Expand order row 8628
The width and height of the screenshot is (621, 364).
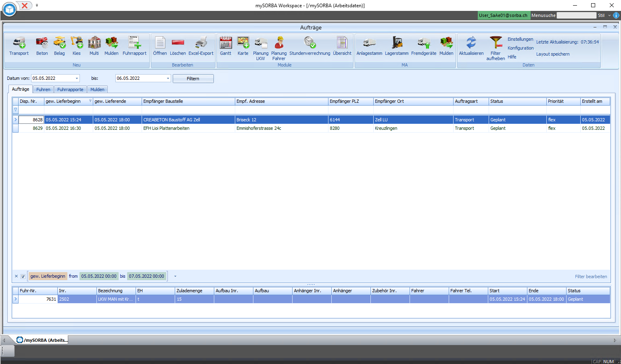[x=15, y=120]
